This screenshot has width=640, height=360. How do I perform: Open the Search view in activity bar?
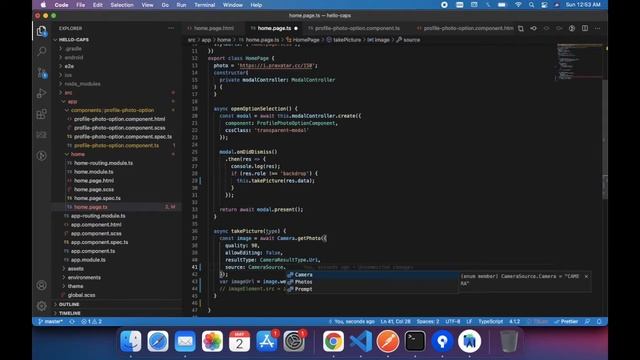coord(41,51)
